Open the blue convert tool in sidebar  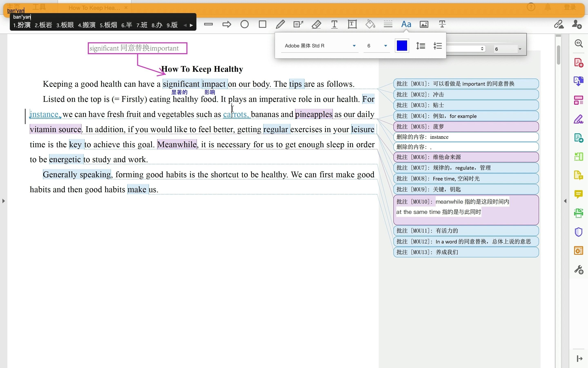[x=579, y=81]
